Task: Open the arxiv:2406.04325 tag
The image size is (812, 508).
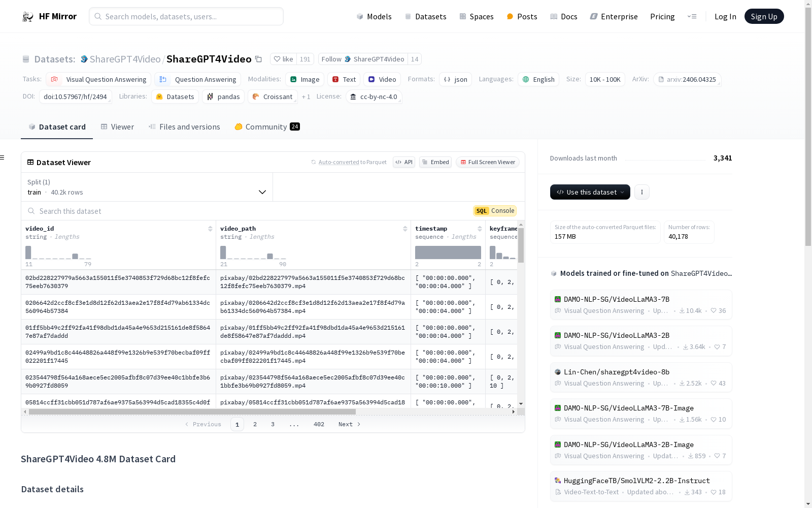Action: pos(687,79)
